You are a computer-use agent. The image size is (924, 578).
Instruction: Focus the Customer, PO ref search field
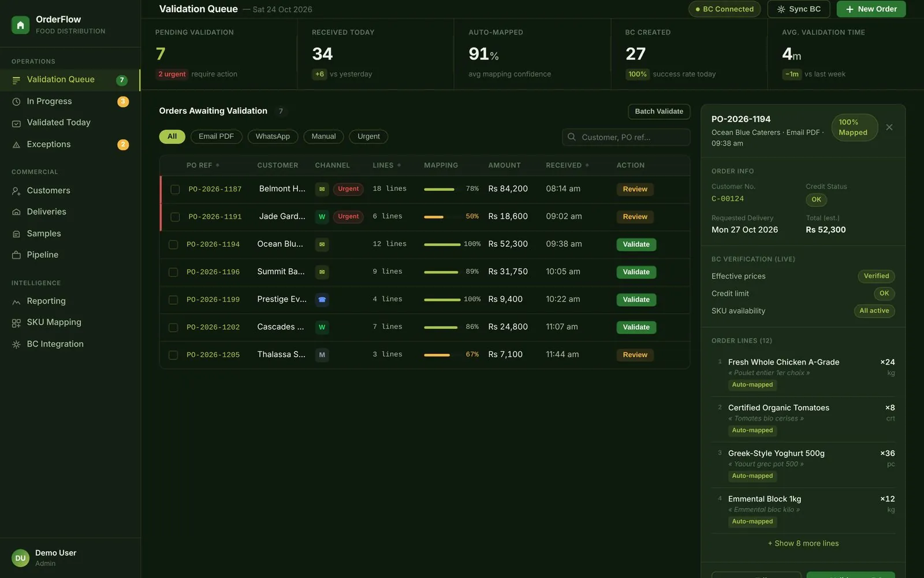point(626,137)
